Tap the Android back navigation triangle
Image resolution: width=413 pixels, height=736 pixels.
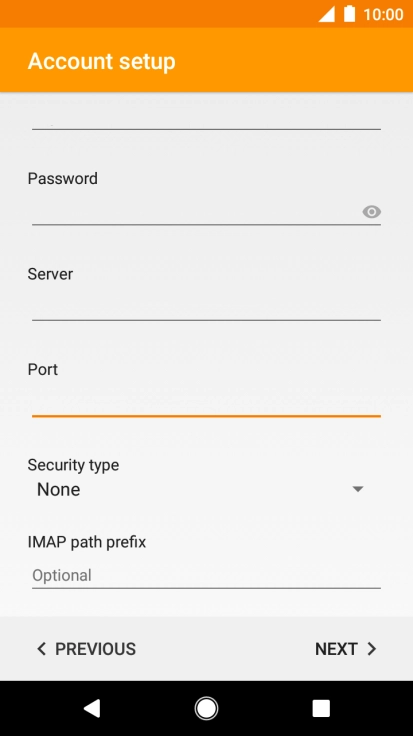(x=92, y=708)
